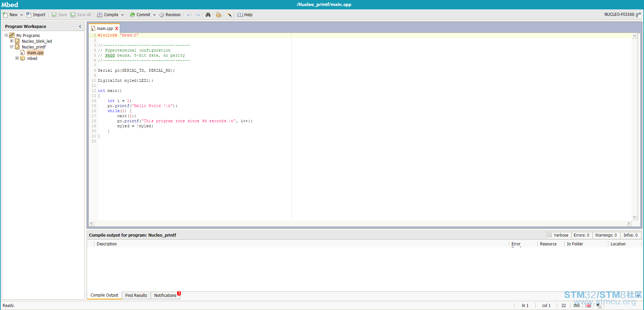Click the Infos: 0 filter
The image size is (644, 310).
pyautogui.click(x=630, y=235)
